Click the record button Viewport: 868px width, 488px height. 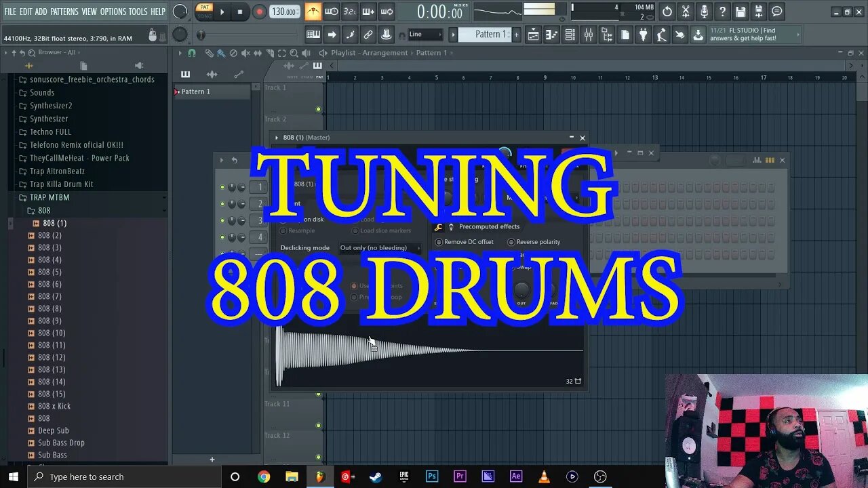click(x=259, y=12)
